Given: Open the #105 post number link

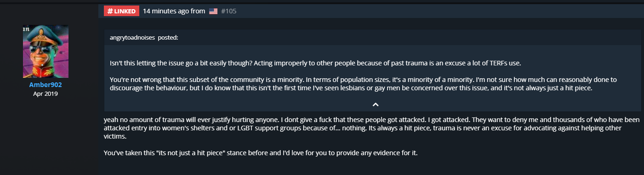Looking at the screenshot, I should (x=229, y=11).
